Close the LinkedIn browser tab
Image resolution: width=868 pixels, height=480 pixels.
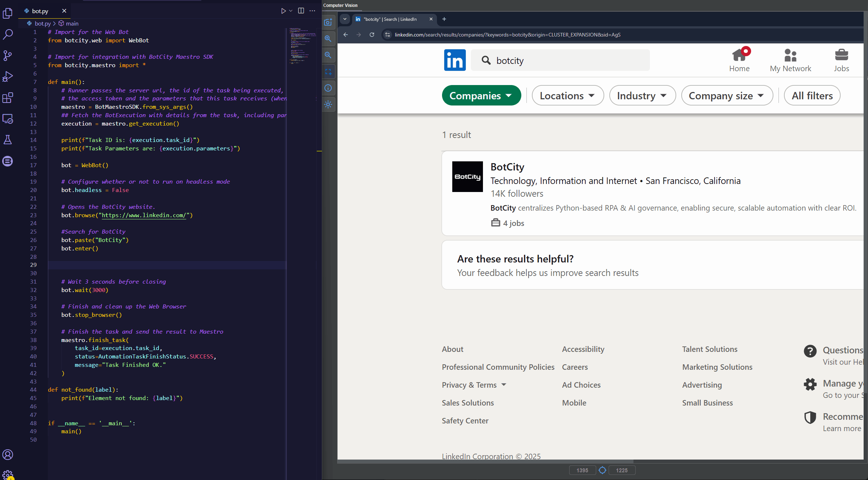point(431,19)
